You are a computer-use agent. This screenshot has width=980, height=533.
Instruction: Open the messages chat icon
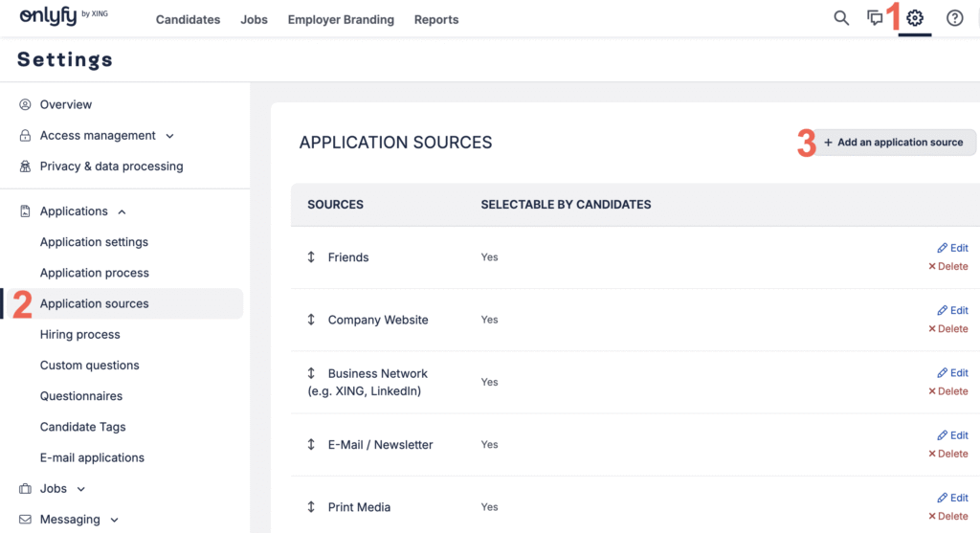point(875,18)
